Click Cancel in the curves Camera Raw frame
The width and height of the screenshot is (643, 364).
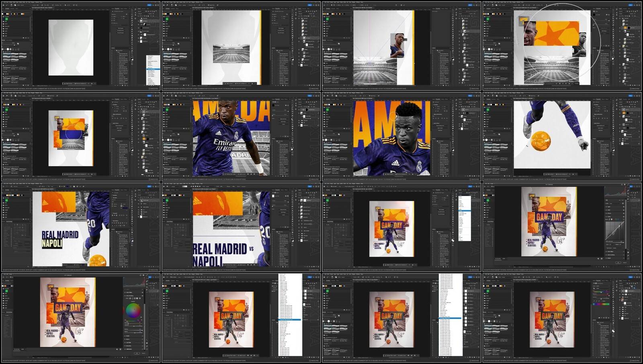pos(626,262)
